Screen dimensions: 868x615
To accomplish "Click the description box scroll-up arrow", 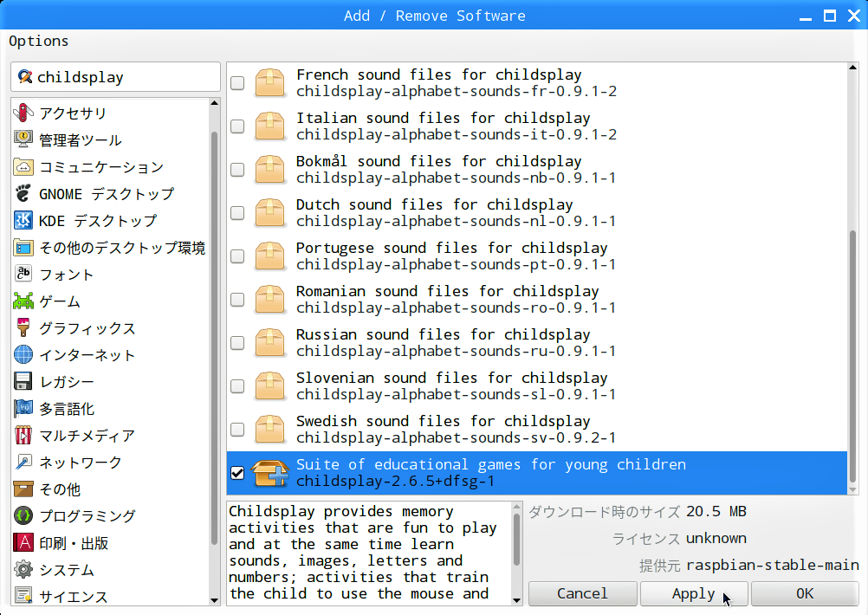I will click(x=517, y=507).
